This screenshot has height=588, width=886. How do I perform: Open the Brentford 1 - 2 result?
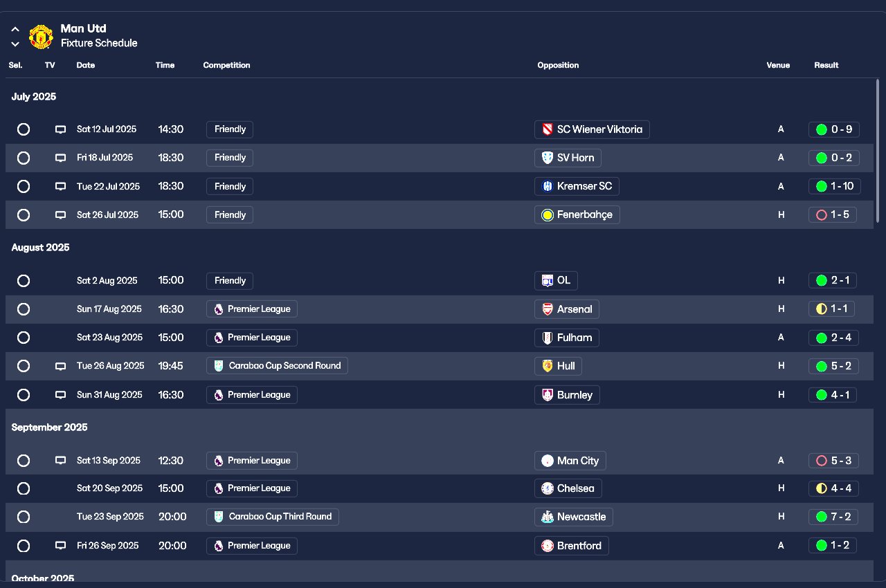pyautogui.click(x=833, y=546)
